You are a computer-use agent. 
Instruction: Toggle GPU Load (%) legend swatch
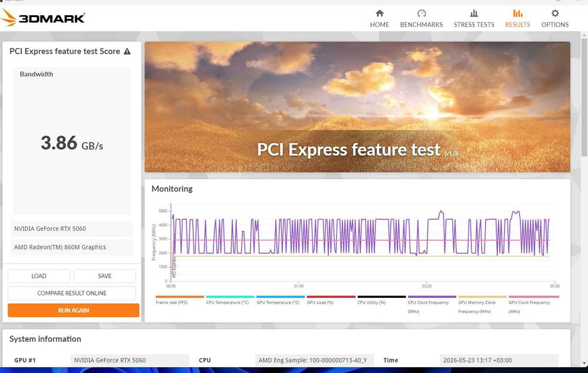tap(331, 297)
